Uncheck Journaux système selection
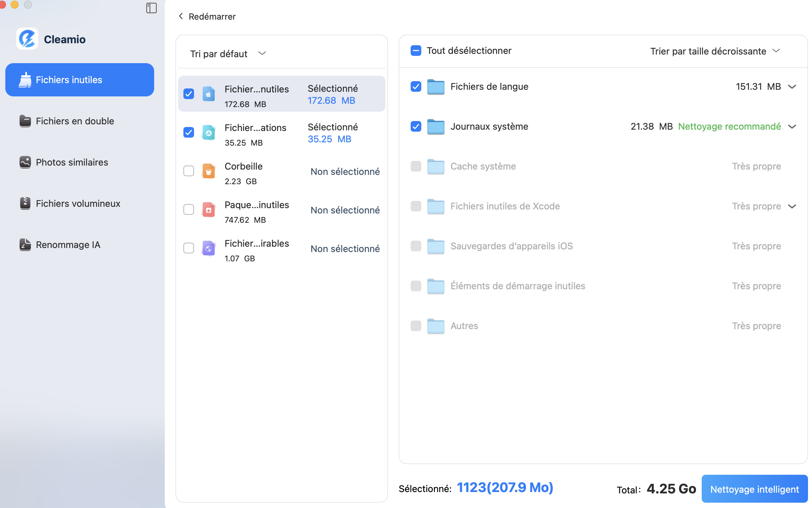Viewport: 812px width, 508px height. (x=416, y=127)
